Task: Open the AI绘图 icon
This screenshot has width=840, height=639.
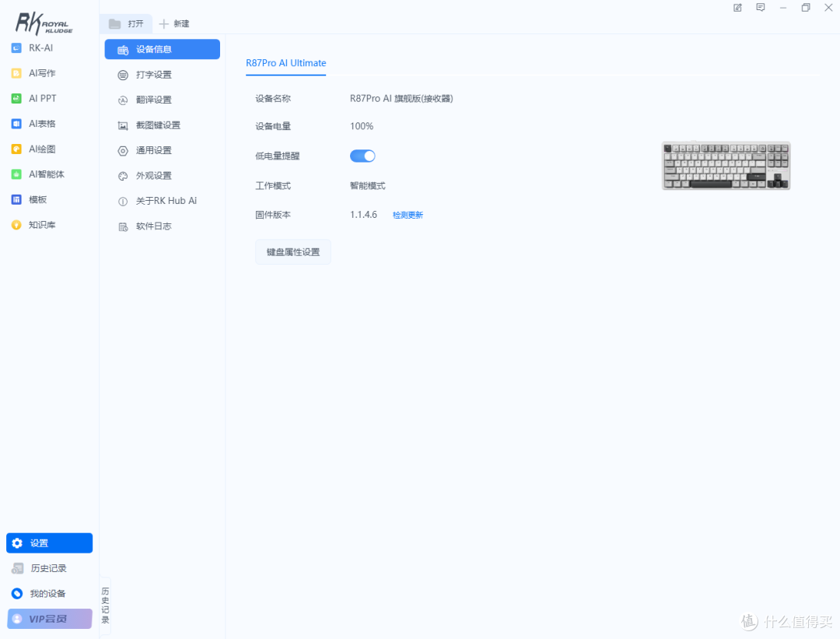Action: click(16, 149)
